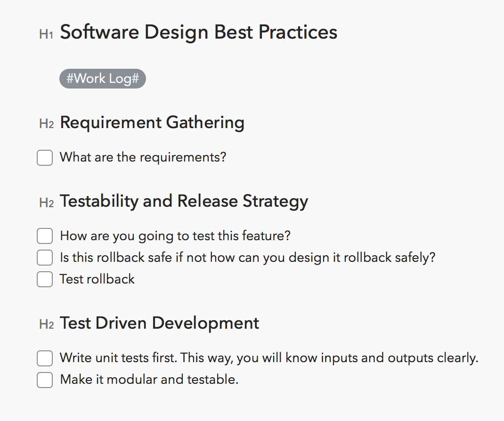
Task: Click the H2 marker next to Requirement Gathering
Action: [46, 124]
